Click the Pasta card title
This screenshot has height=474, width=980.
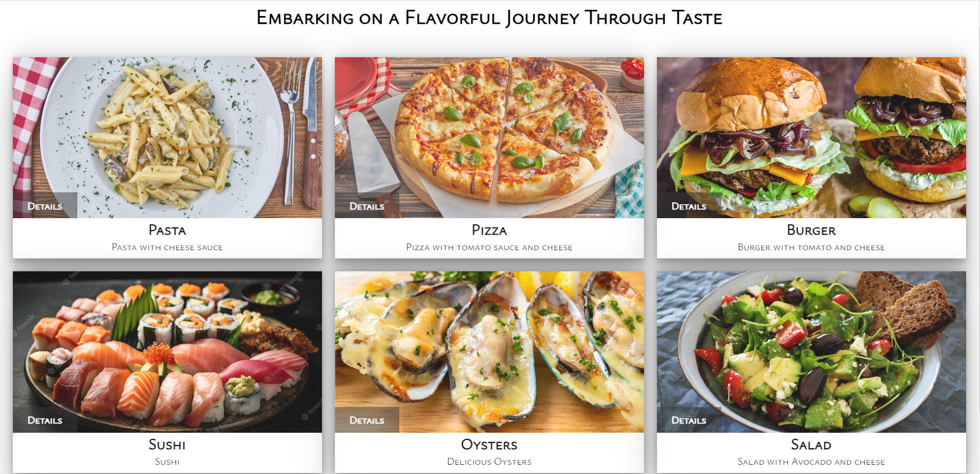click(x=167, y=230)
